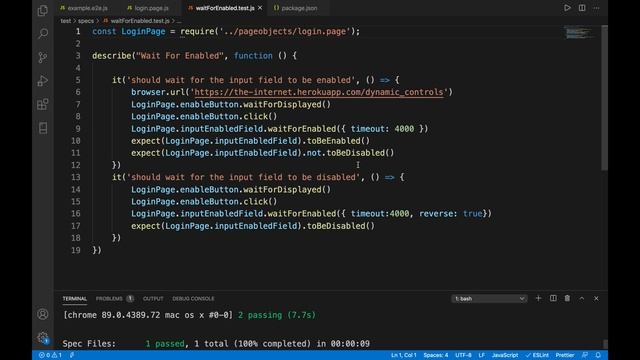Click the terminal panel scrollbar
This screenshot has height=360, width=640.
[x=605, y=344]
